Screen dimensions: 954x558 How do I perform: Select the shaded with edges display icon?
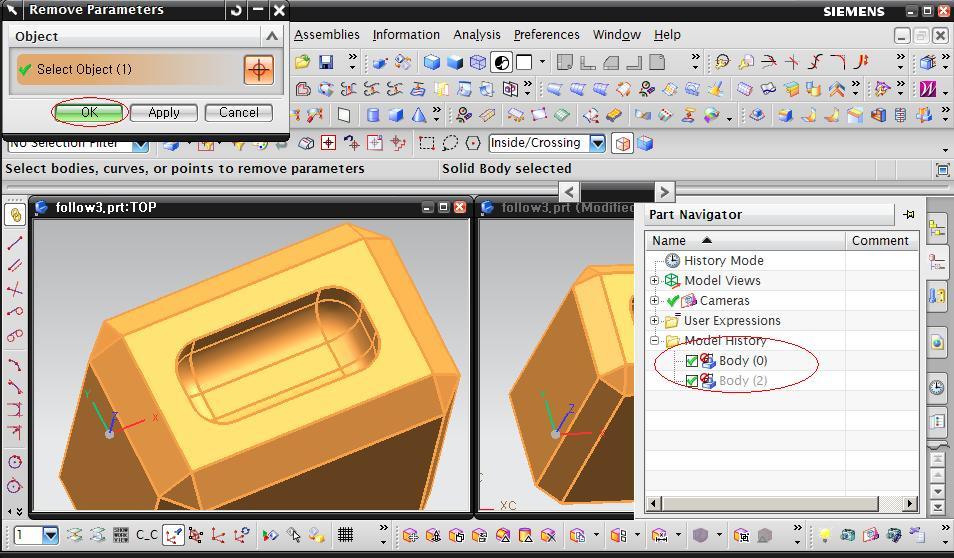coord(432,62)
